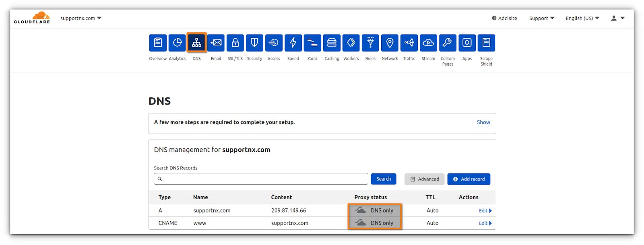Open the Zaraz icon

(x=312, y=43)
